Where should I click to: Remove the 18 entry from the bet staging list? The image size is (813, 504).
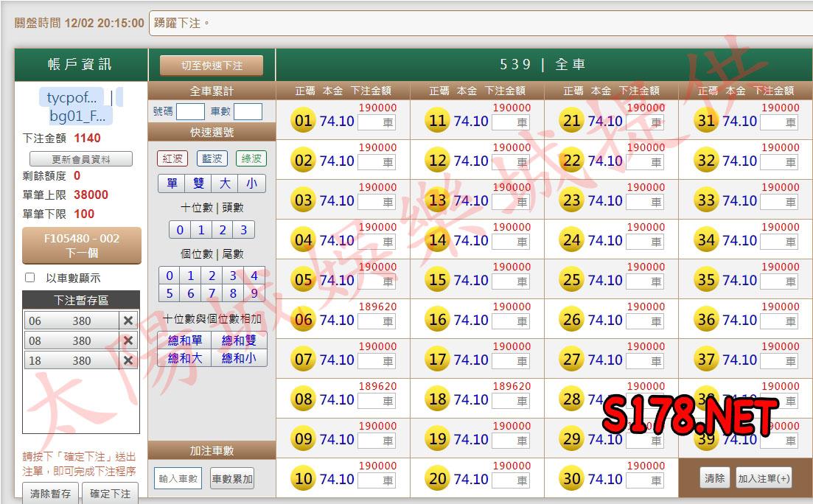coord(128,360)
